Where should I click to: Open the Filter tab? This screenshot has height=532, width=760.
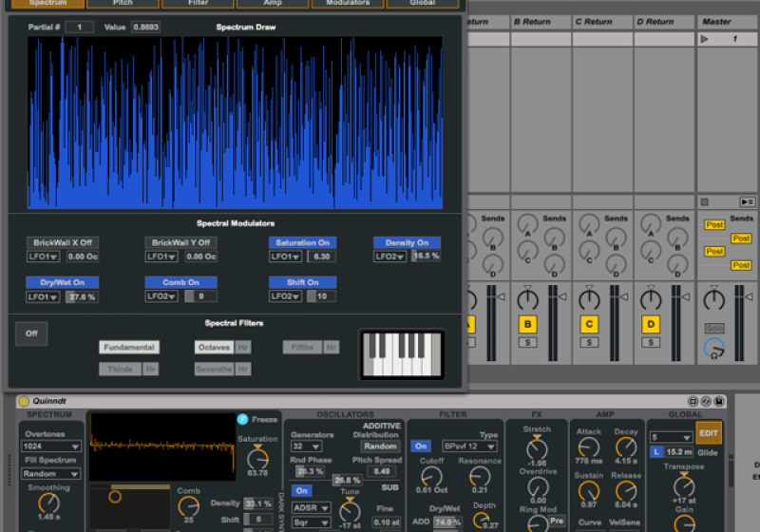tap(197, 3)
